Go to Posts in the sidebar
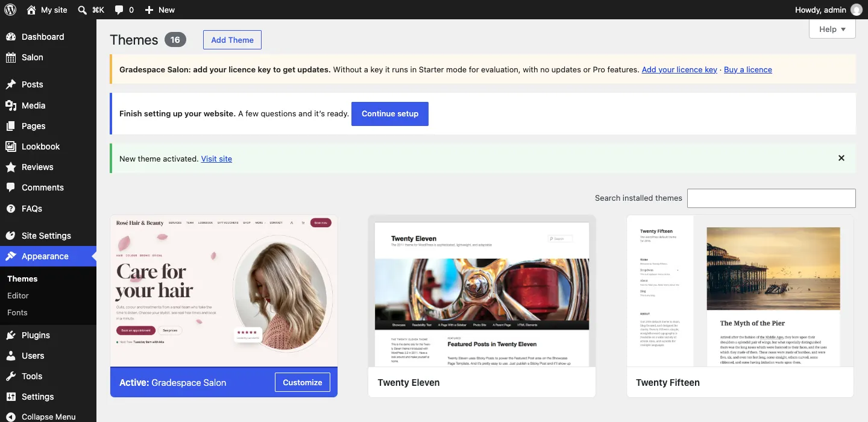The height and width of the screenshot is (422, 868). [48, 84]
